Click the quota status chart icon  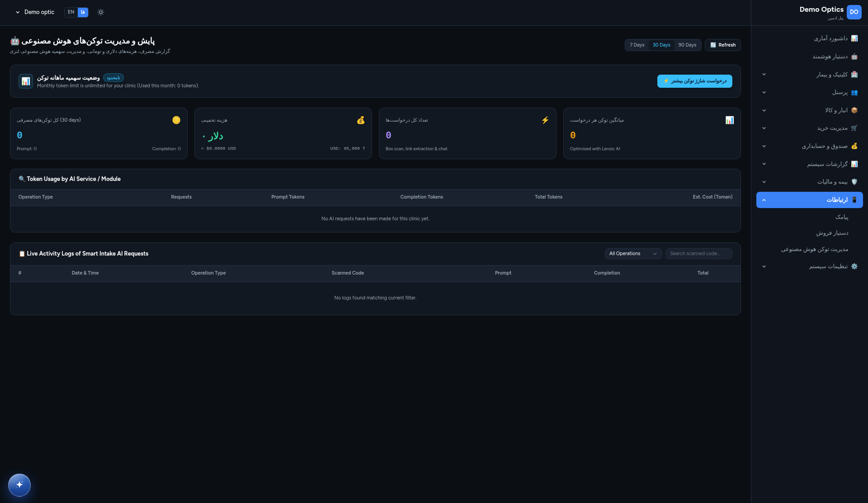pos(26,81)
